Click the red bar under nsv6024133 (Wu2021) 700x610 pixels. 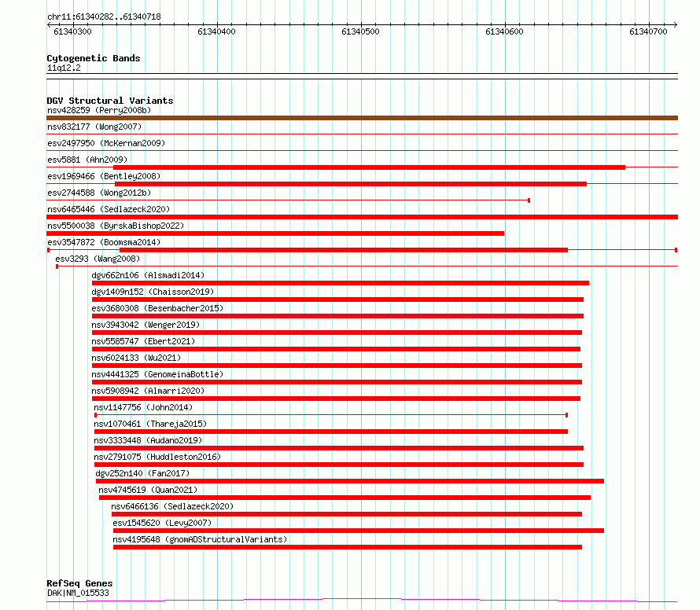pos(337,366)
